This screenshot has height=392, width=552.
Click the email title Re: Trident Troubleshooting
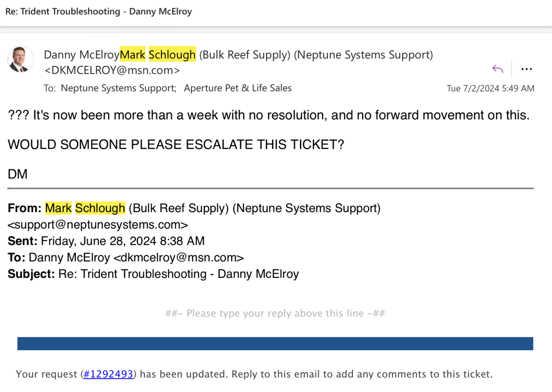pos(98,12)
